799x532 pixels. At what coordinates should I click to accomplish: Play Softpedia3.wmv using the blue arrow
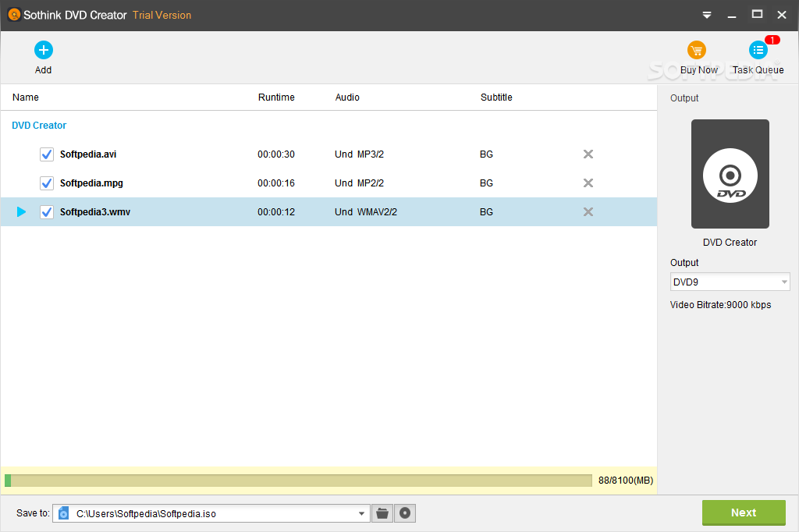(21, 211)
